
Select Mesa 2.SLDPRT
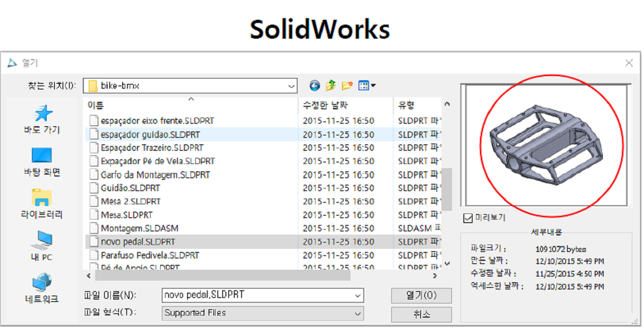click(131, 201)
